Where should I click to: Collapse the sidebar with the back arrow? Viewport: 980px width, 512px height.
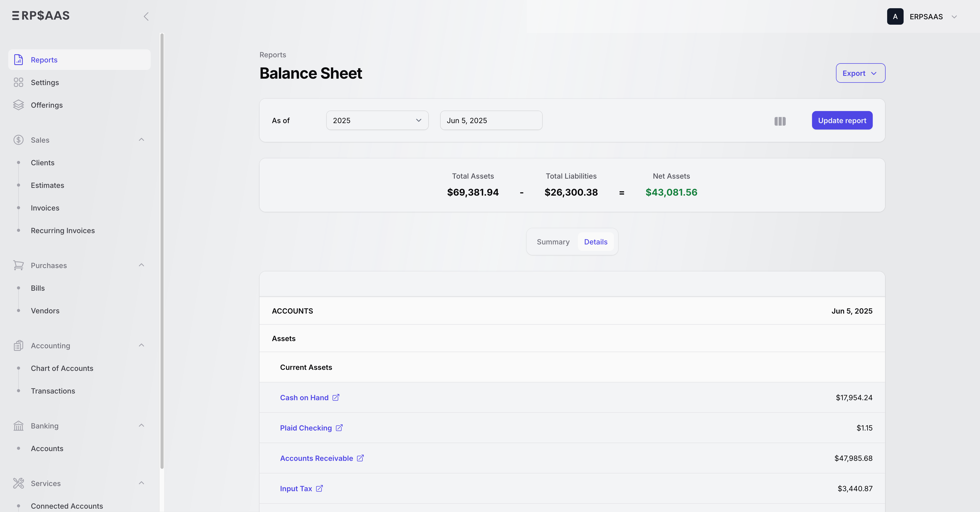pos(146,16)
